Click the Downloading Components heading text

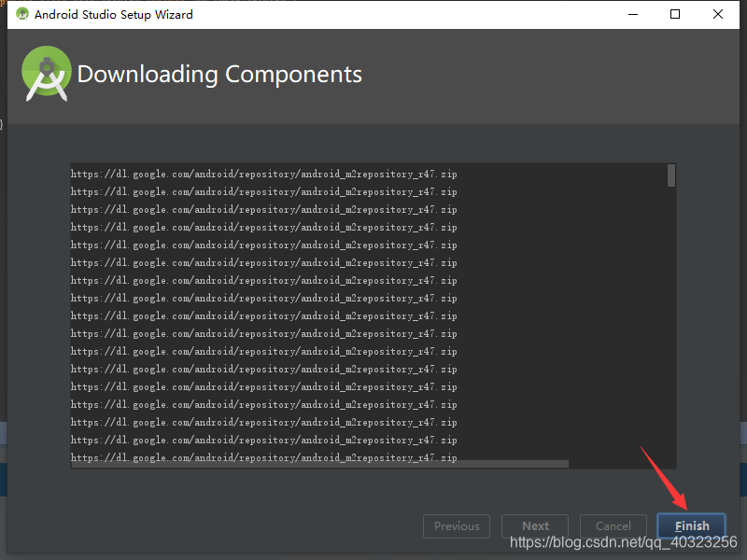[219, 75]
